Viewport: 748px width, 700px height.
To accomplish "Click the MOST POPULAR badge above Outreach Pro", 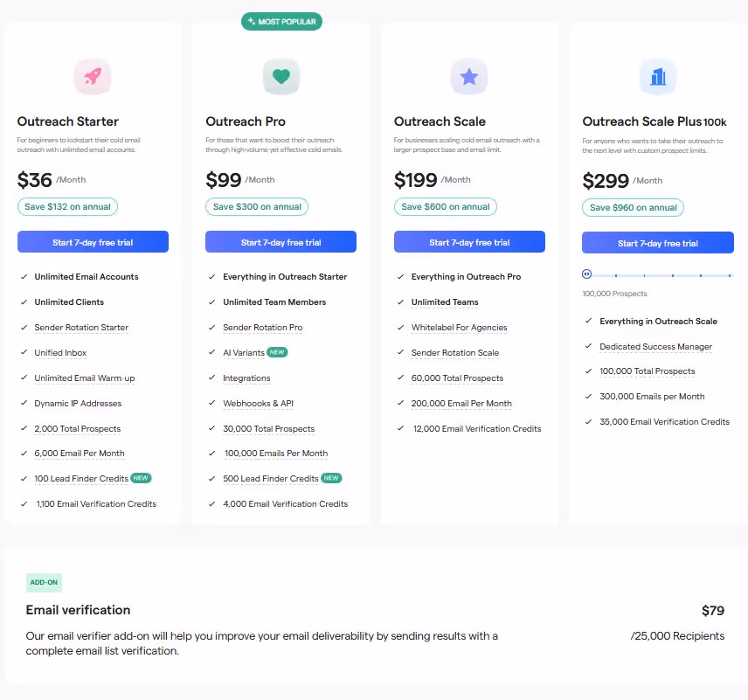I will (x=281, y=21).
